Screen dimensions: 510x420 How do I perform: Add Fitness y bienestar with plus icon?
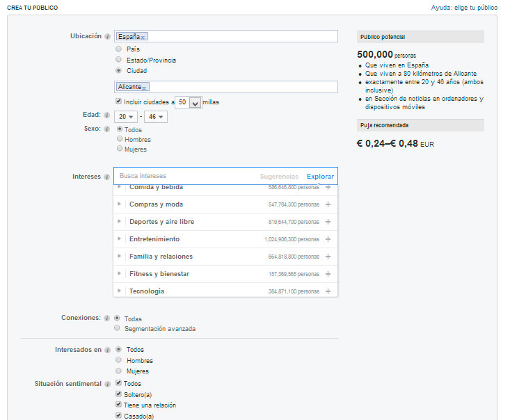click(328, 274)
